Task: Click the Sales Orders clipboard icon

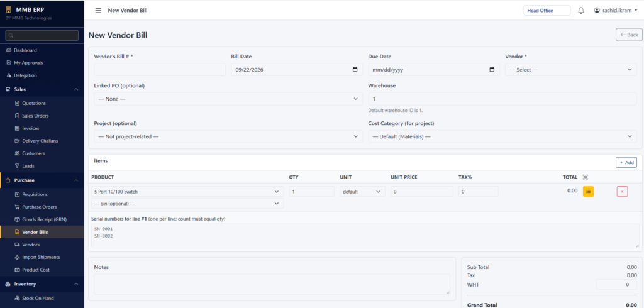Action: pos(17,116)
